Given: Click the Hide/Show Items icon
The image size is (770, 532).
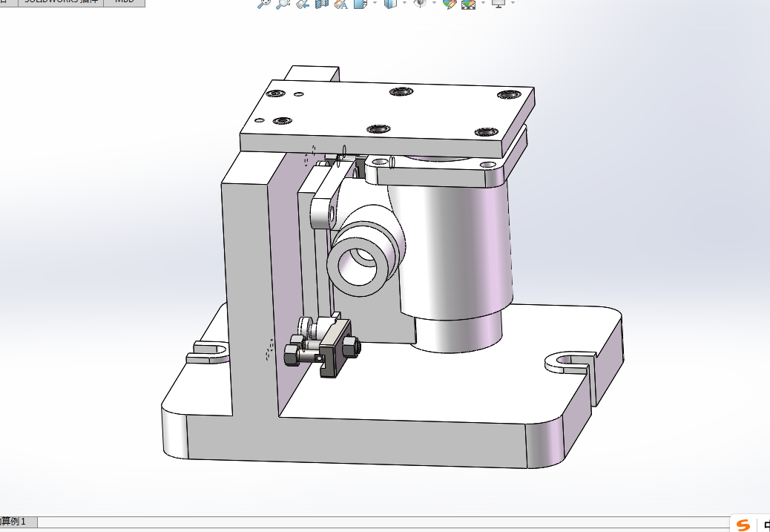Looking at the screenshot, I should click(420, 4).
